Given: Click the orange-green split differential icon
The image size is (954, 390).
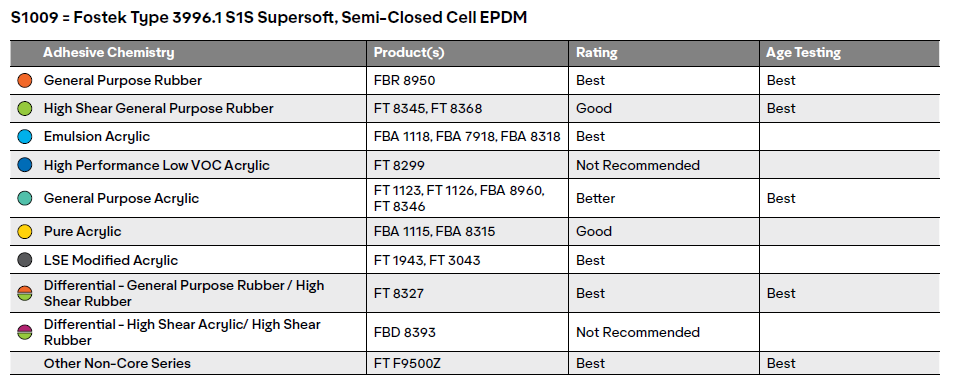Looking at the screenshot, I should [24, 293].
